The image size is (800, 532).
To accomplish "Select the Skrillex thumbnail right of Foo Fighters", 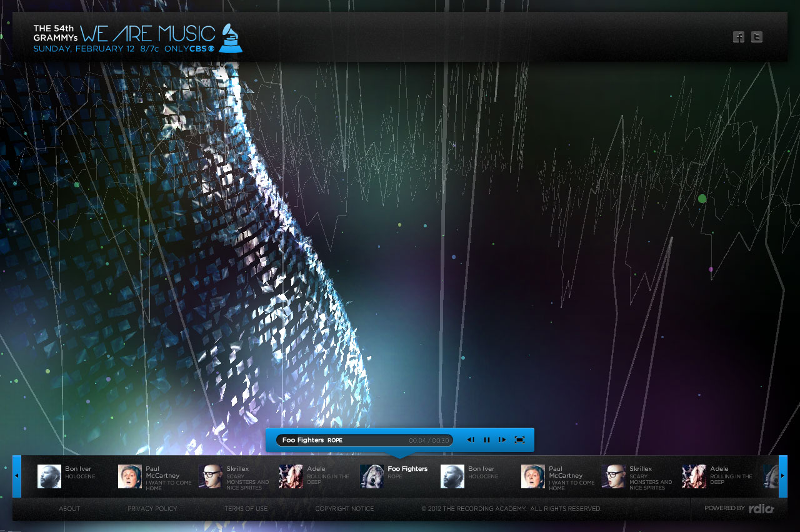I will point(614,476).
